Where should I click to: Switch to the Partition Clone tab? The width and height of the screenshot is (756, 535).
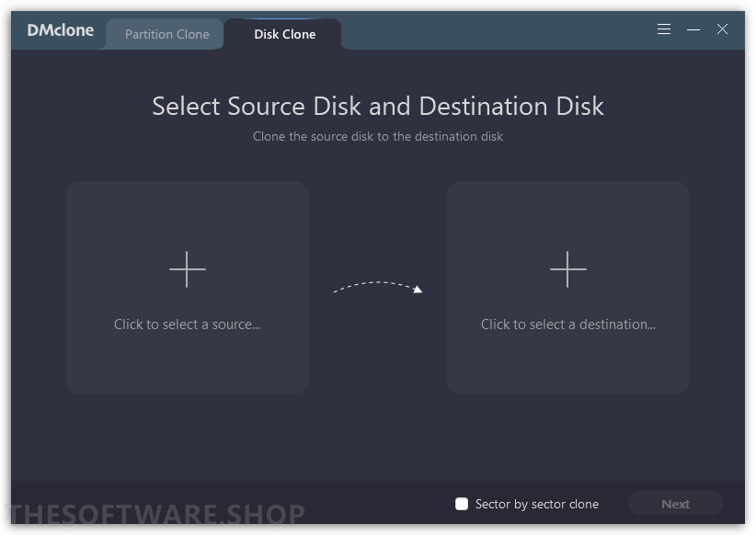click(166, 34)
